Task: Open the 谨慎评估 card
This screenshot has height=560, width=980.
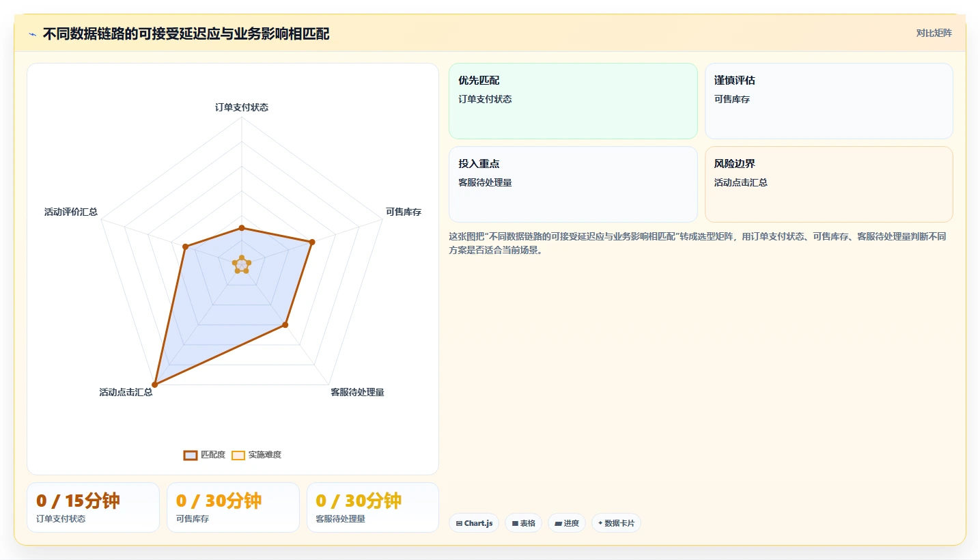Action: click(828, 101)
